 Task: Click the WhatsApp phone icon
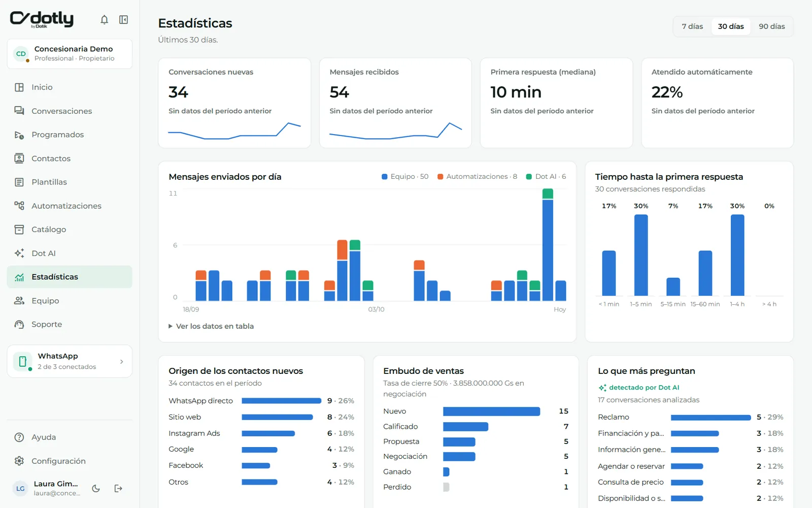[x=22, y=361]
